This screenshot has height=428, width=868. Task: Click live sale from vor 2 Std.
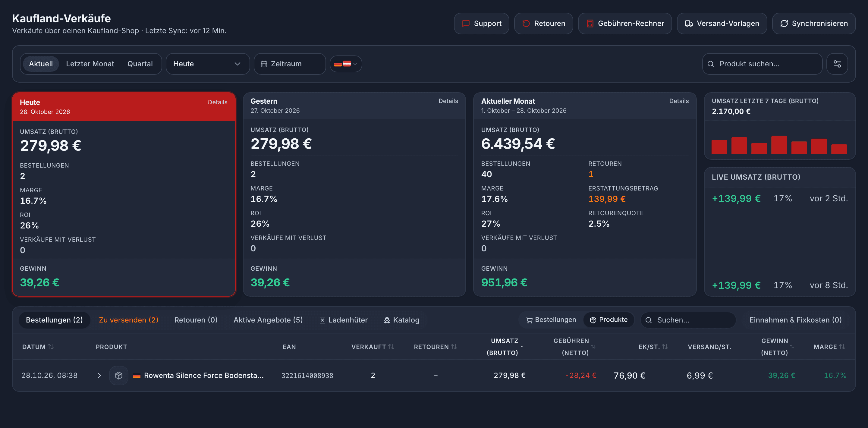pyautogui.click(x=779, y=199)
